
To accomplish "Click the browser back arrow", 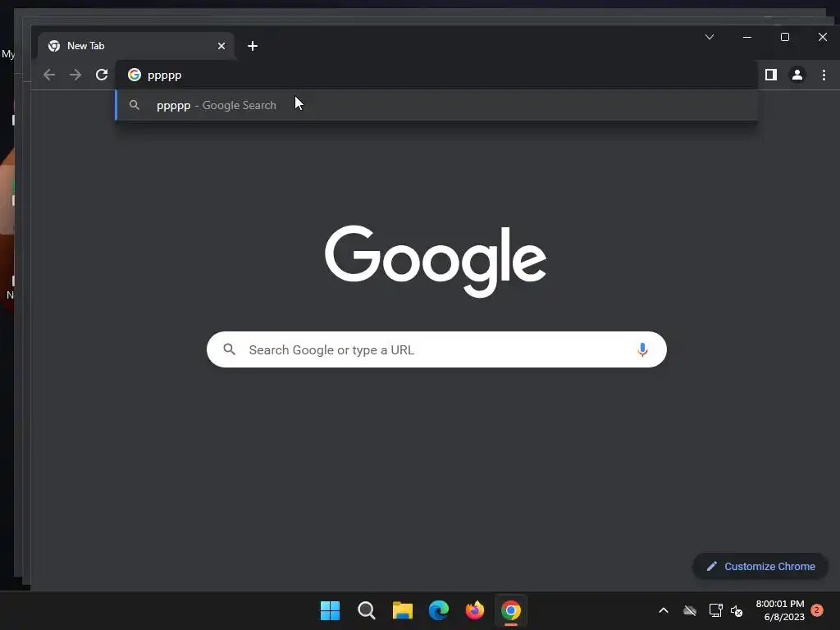I will pos(49,75).
